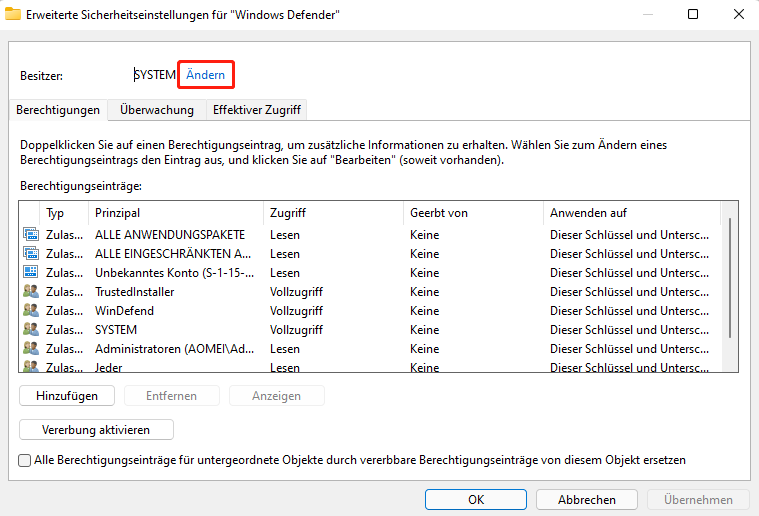
Task: Click the user group icon for TrustedInstaller
Action: click(x=31, y=291)
